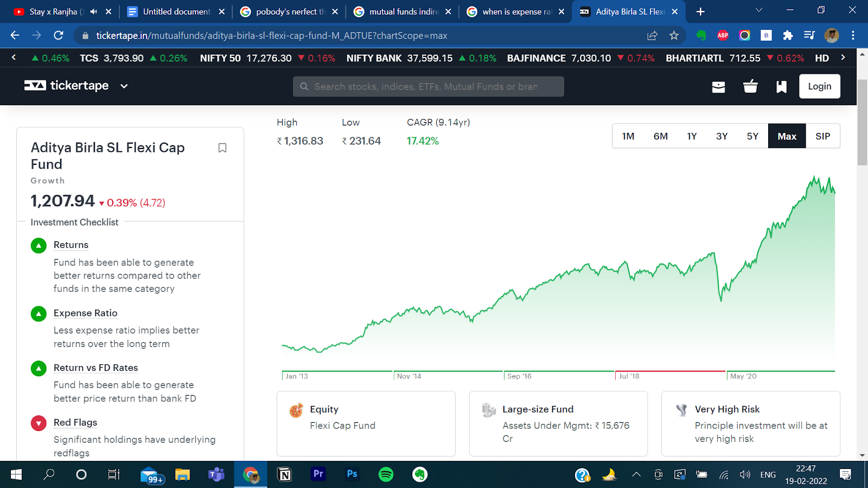This screenshot has width=868, height=488.
Task: Select the 1M chart range
Action: [628, 136]
